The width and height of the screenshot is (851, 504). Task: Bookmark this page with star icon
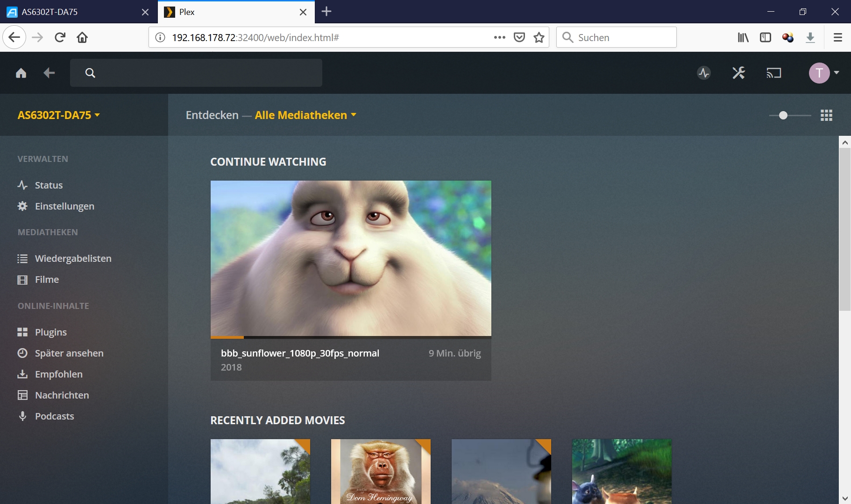pos(539,37)
